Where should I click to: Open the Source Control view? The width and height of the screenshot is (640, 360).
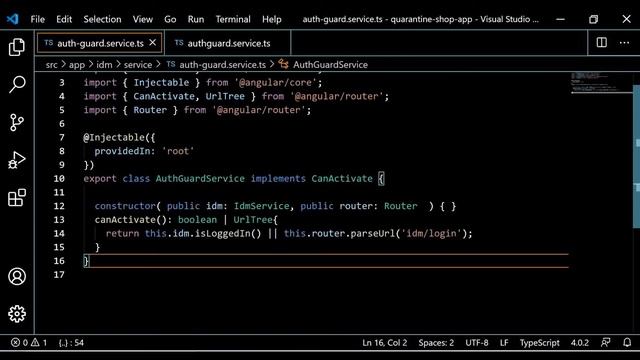[17, 122]
